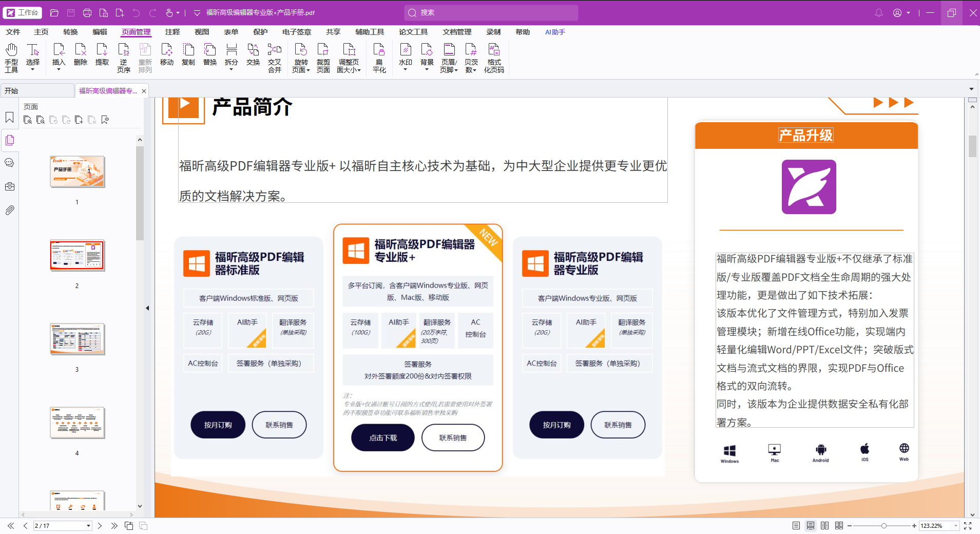Image resolution: width=980 pixels, height=534 pixels.
Task: Open the bookmarks panel in left sidebar
Action: [10, 118]
